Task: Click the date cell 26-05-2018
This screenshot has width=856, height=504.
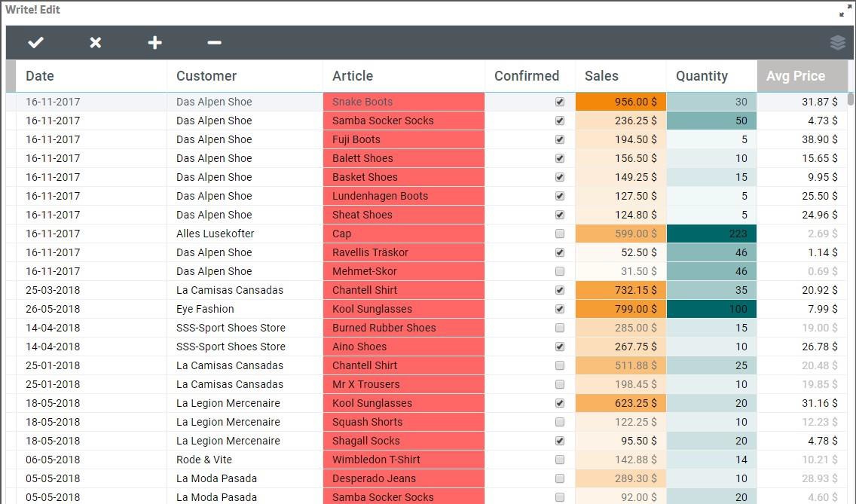Action: (x=91, y=309)
